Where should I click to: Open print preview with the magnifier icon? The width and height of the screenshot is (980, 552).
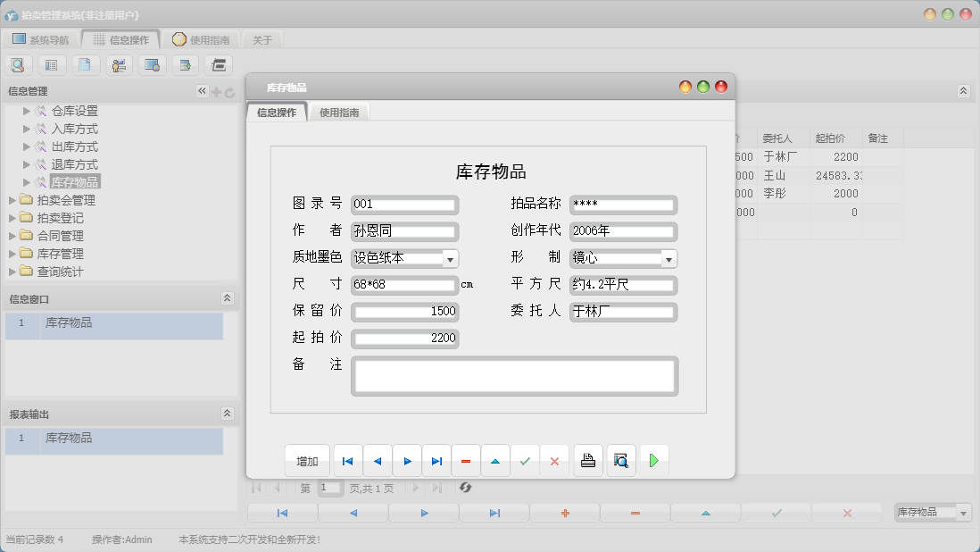point(621,461)
